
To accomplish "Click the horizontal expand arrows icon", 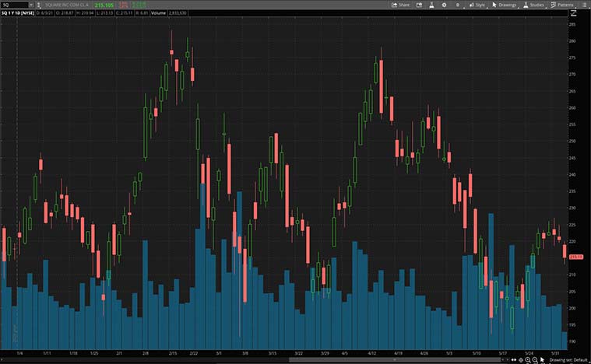I will [x=512, y=360].
